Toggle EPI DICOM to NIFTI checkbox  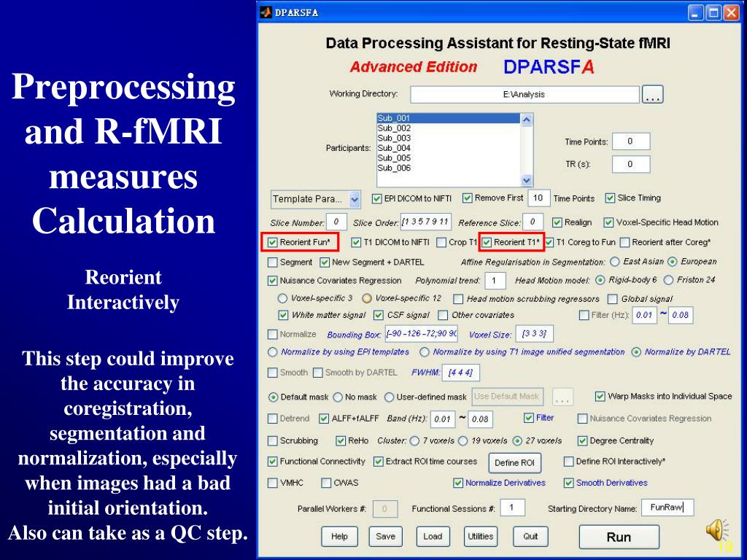point(377,198)
